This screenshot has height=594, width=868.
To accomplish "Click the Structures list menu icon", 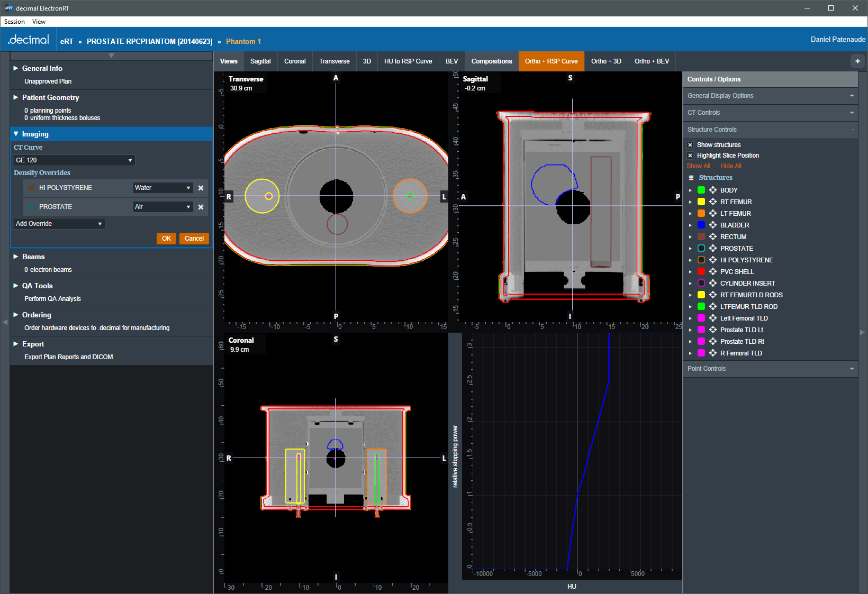I will coord(691,178).
